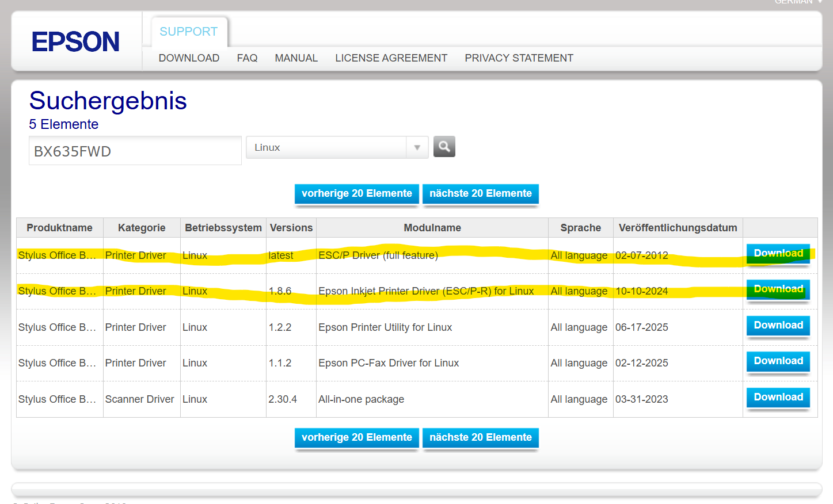The width and height of the screenshot is (833, 504).
Task: Open the GERMAN language selector
Action: [798, 2]
